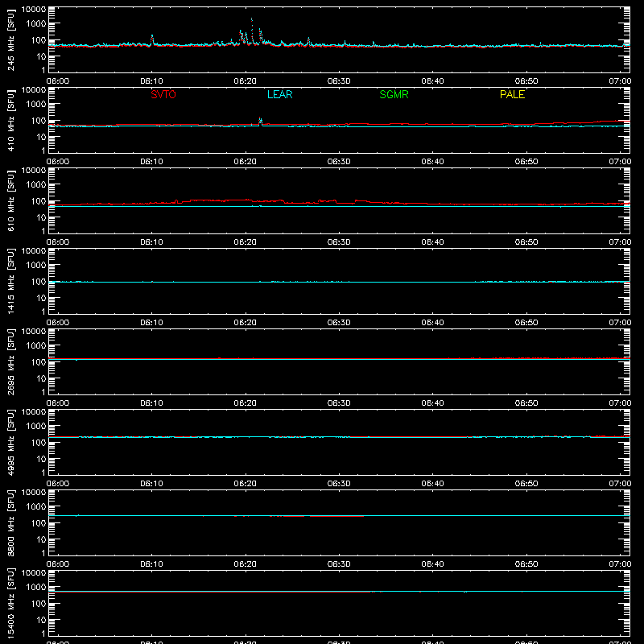
Task: Click 10000 y-axis value on 245 MHz plot
Action: tap(34, 10)
